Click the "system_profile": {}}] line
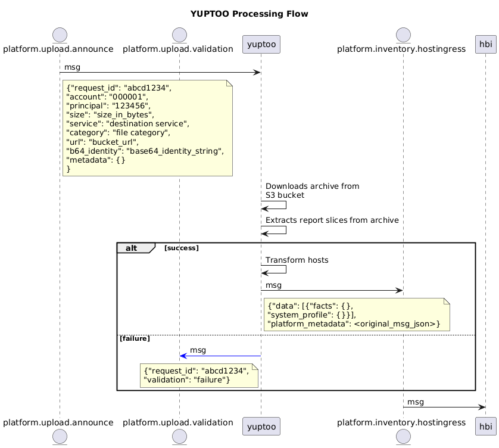Viewport: 499px width, 448px height. tap(312, 315)
